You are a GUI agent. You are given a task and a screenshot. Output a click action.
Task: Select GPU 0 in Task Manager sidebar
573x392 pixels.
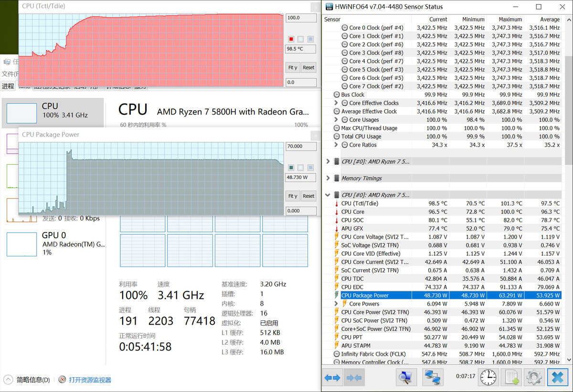[x=53, y=244]
